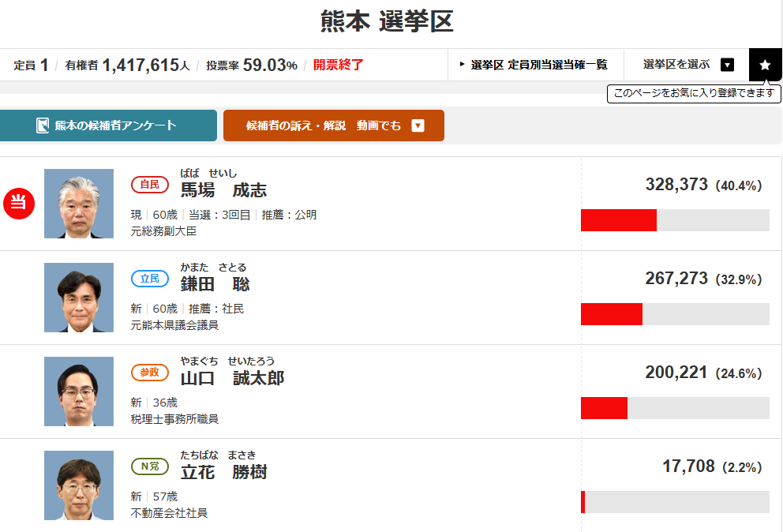Click 鎌田 聡 candidate photo
The width and height of the screenshot is (783, 532).
(79, 298)
